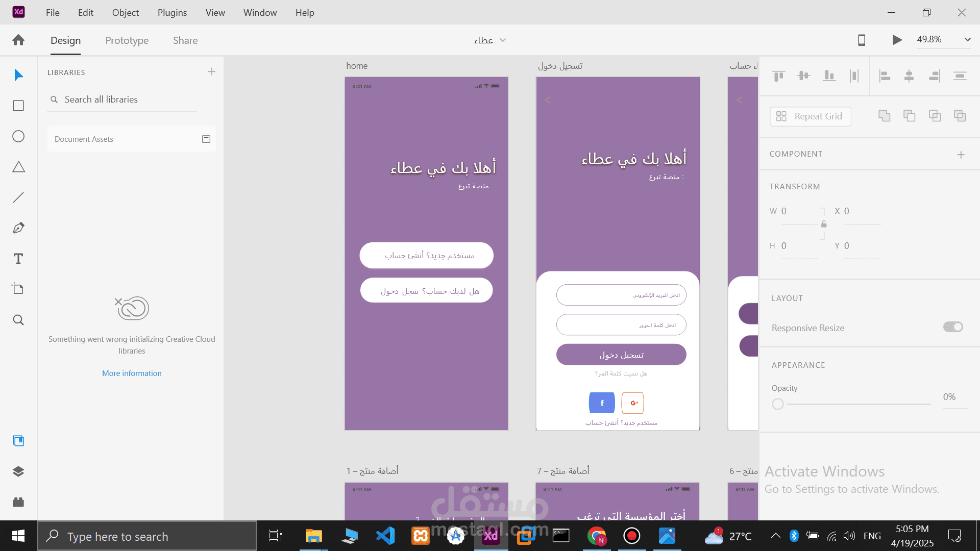
Task: Open the Plugins menu
Action: [173, 12]
